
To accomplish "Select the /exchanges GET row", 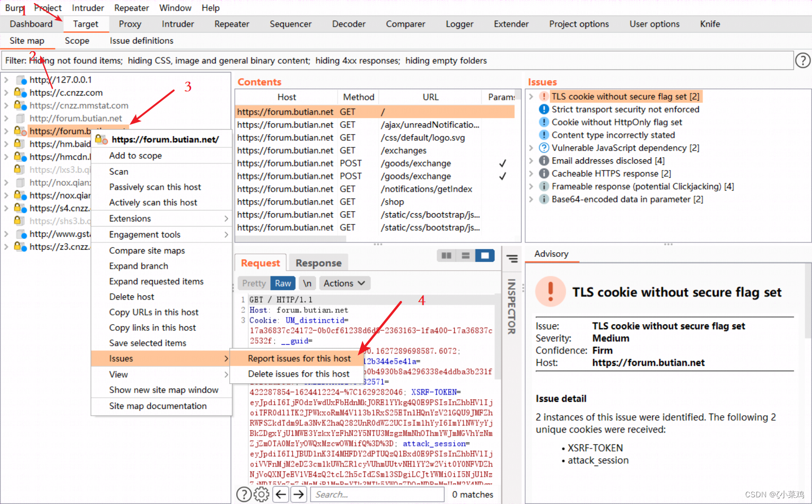I will pos(375,151).
